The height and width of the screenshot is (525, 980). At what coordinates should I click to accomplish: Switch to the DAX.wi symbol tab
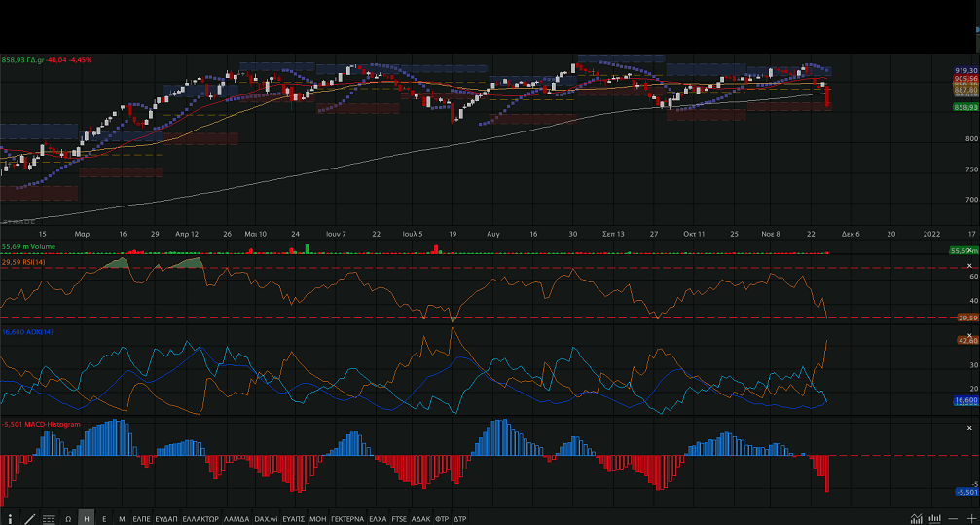click(266, 518)
